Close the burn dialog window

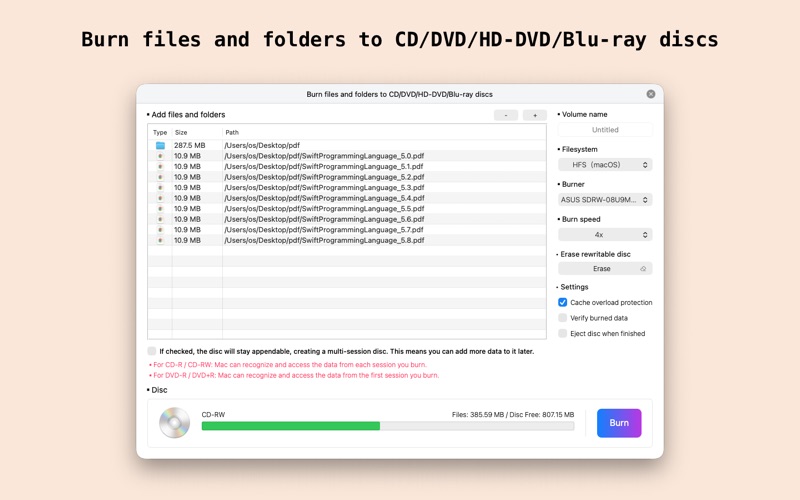[x=651, y=94]
